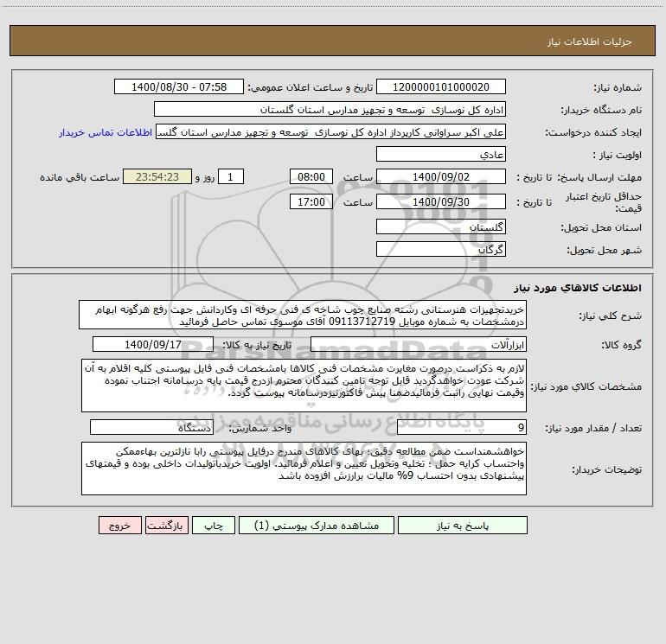Click the goods specifications text area
The height and width of the screenshot is (644, 666).
[304, 386]
